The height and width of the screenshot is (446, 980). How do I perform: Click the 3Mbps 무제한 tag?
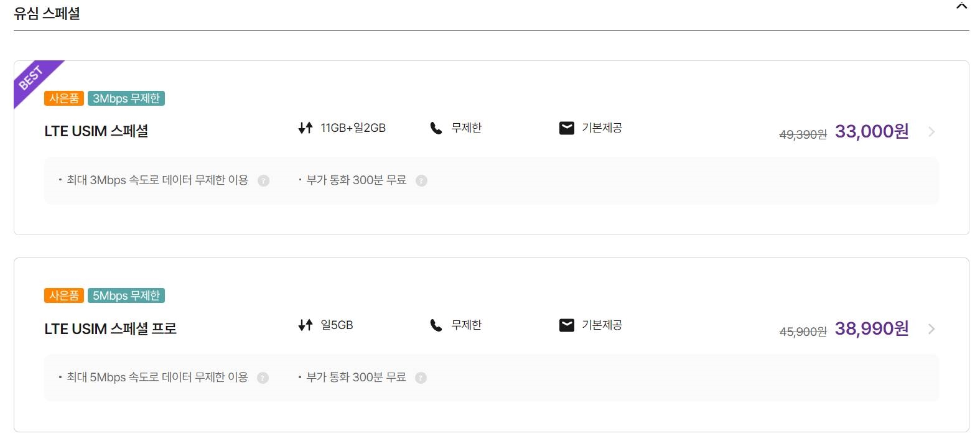127,98
